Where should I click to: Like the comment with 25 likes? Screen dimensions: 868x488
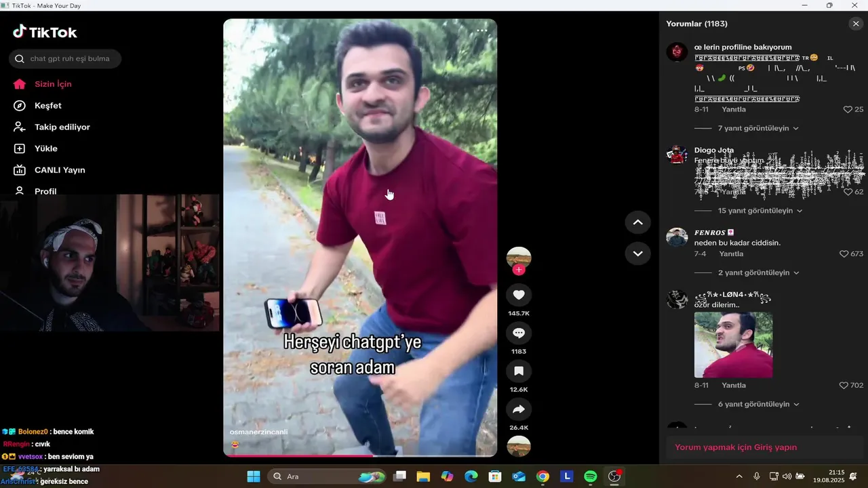click(x=848, y=109)
